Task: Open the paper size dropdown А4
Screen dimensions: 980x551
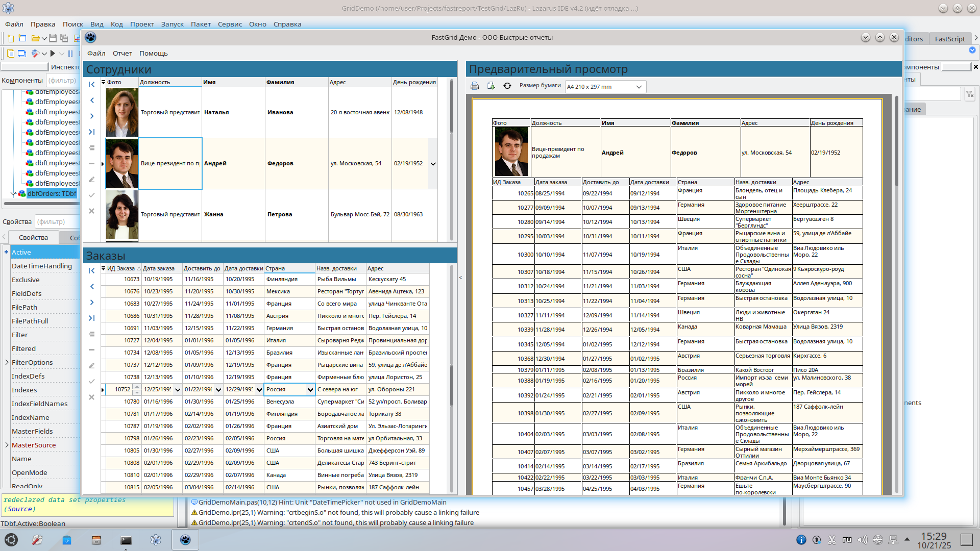Action: pos(639,87)
